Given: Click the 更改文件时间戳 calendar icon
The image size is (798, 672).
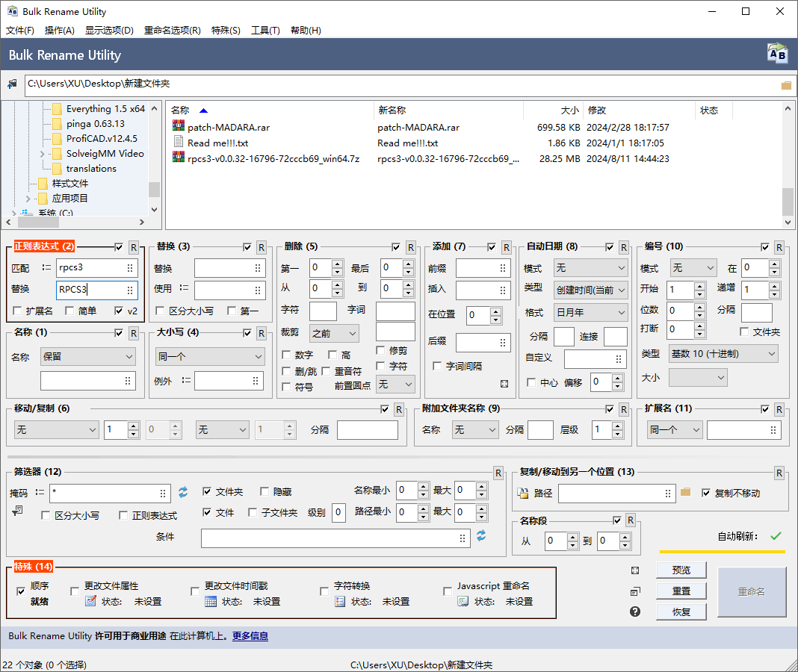Looking at the screenshot, I should coord(211,601).
